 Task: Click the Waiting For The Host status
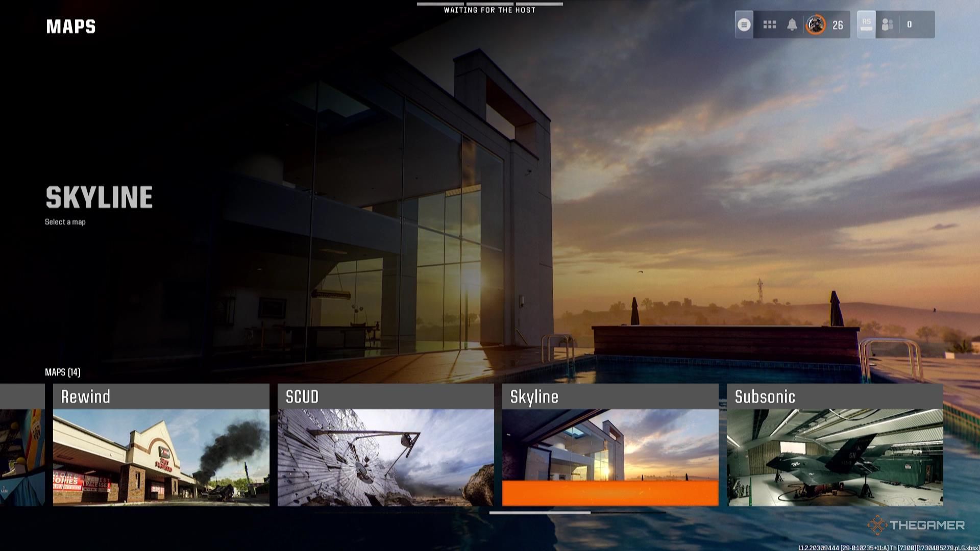pos(489,10)
